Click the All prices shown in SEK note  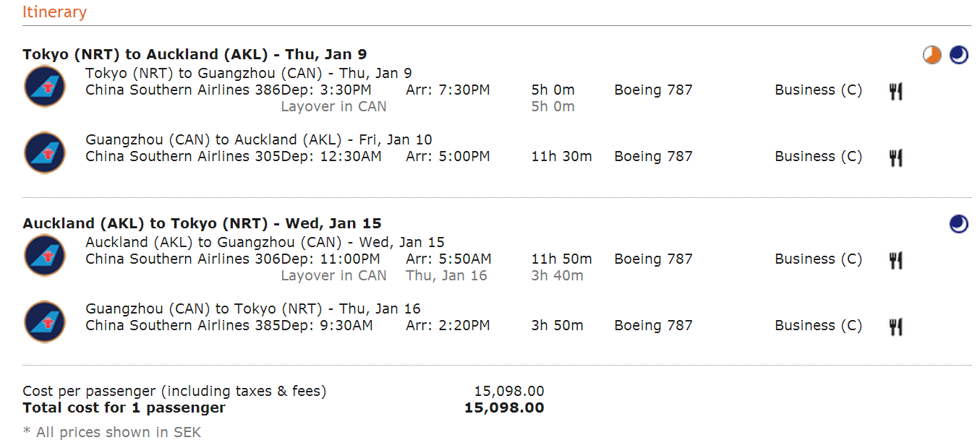click(112, 432)
